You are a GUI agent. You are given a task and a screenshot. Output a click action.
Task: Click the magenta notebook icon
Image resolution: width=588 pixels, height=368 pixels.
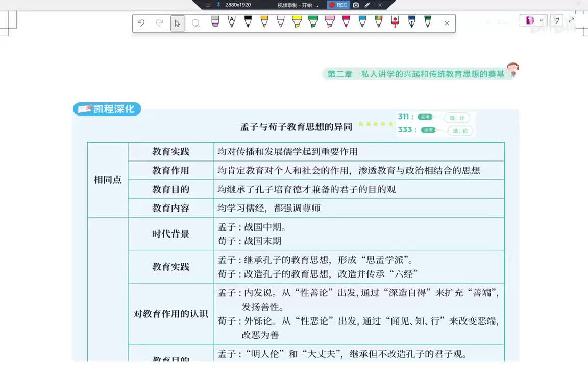[x=530, y=20]
